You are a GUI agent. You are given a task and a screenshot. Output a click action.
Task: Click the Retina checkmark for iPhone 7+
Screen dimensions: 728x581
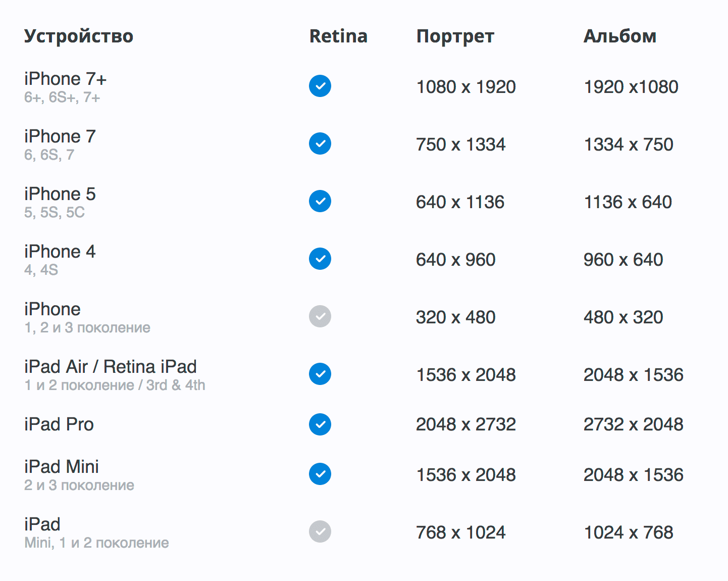(320, 86)
